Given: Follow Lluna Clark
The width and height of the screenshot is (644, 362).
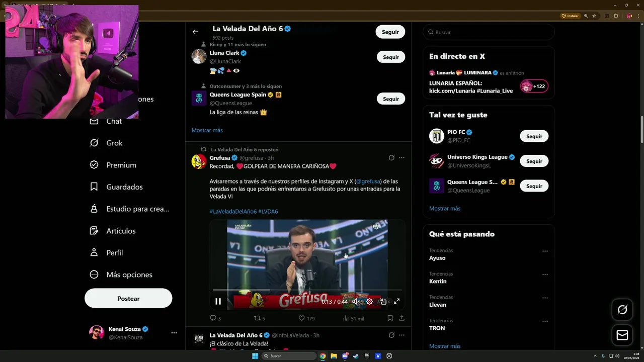Looking at the screenshot, I should tap(391, 57).
